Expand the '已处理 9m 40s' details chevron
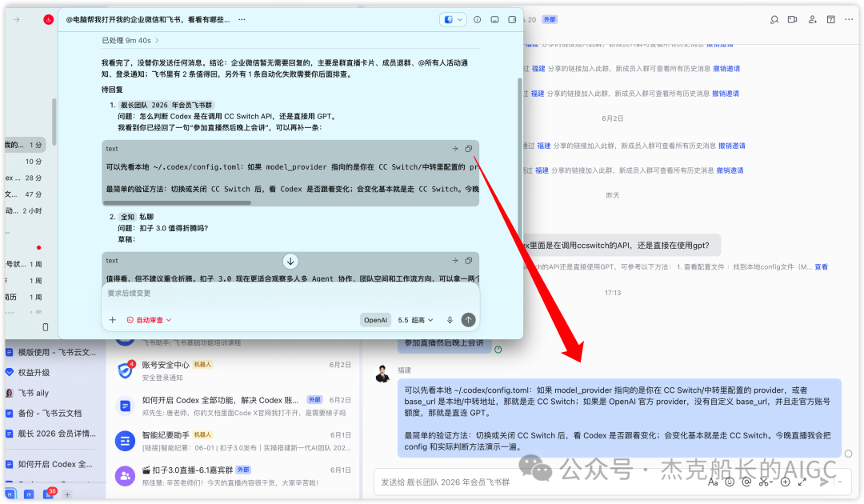The image size is (864, 504). point(157,40)
